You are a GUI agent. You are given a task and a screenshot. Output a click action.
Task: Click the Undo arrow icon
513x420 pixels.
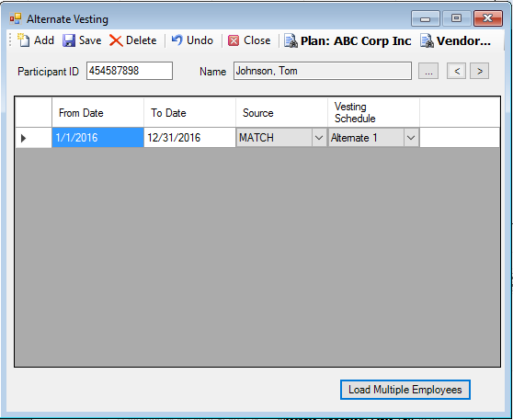click(x=177, y=40)
